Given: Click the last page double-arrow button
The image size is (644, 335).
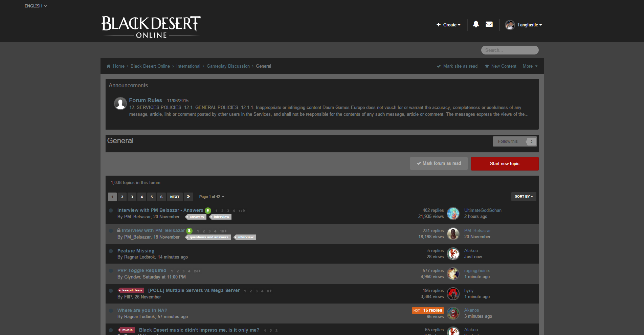Looking at the screenshot, I should coord(188,197).
